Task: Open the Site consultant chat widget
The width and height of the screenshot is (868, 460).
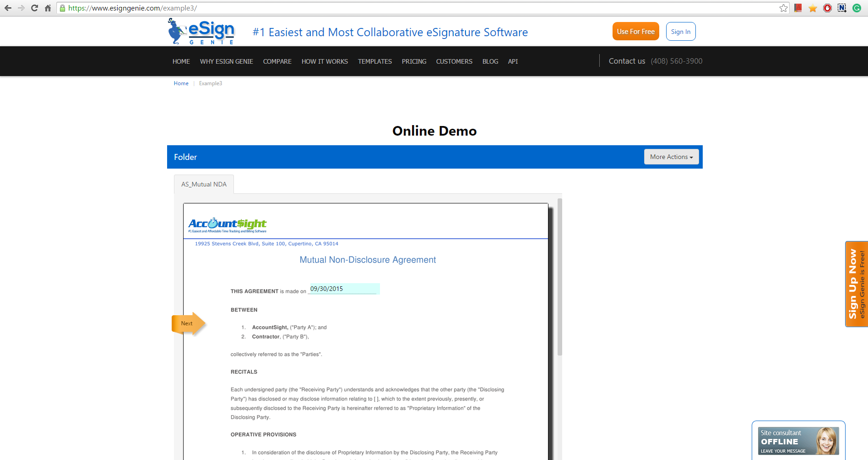Action: 798,440
